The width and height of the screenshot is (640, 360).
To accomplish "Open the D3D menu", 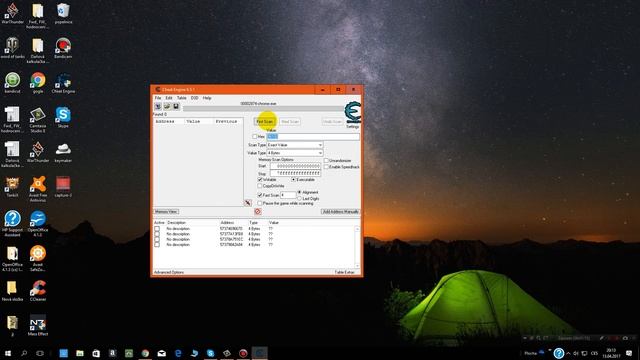I will [x=194, y=98].
